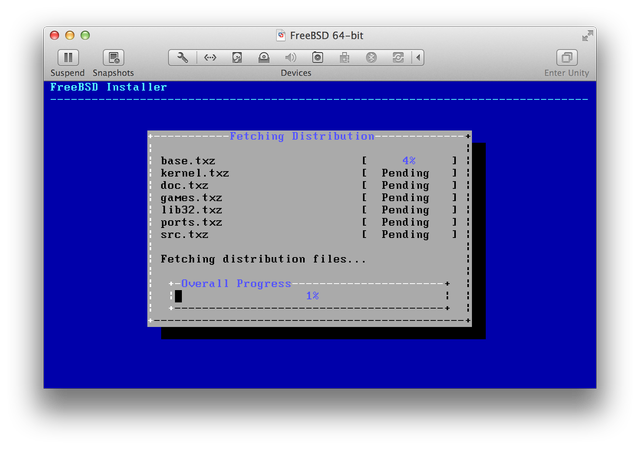Click the Overall Progress label
This screenshot has height=449, width=640.
pyautogui.click(x=236, y=283)
